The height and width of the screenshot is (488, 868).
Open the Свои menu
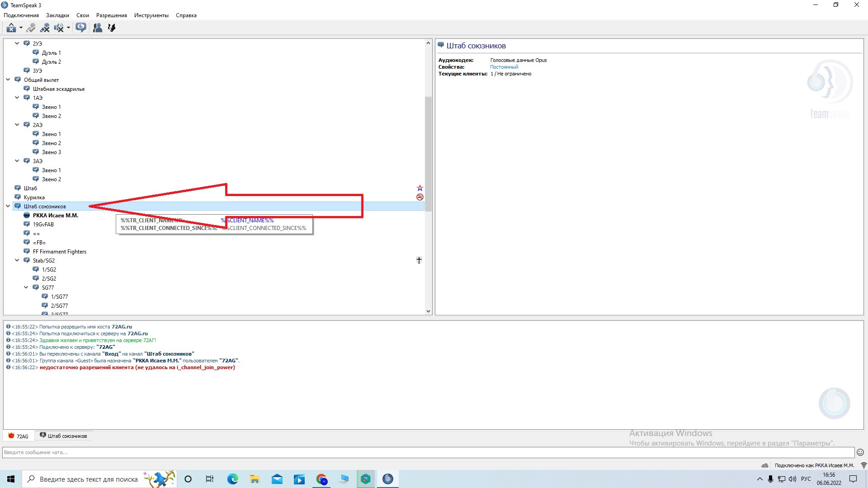[x=83, y=15]
